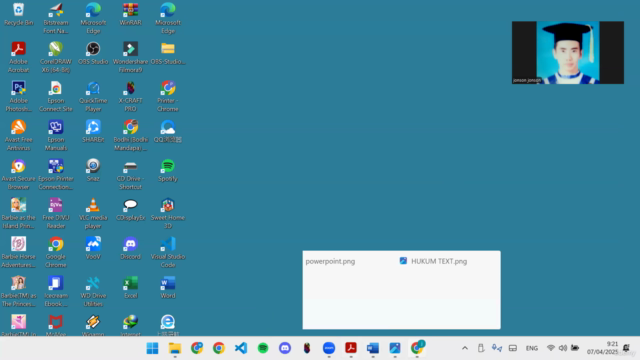Screen dimensions: 640x360
Task: Open the Word desktop shortcut
Action: (x=168, y=287)
